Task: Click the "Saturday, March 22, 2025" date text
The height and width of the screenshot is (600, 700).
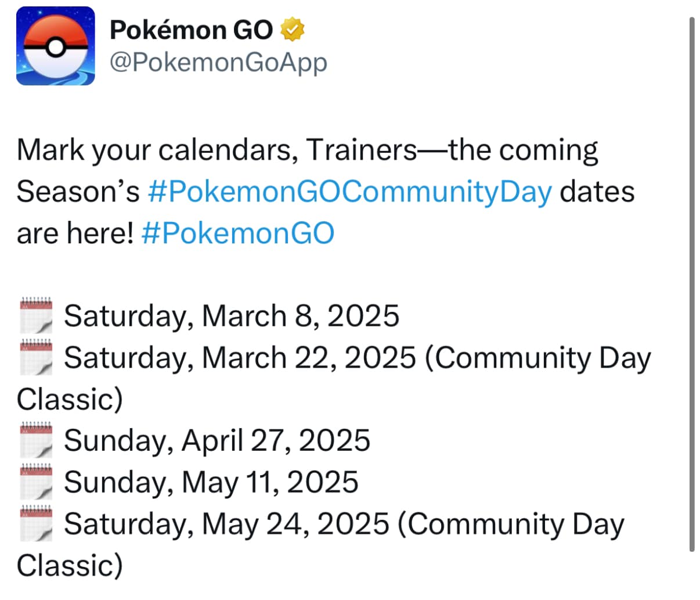Action: click(240, 358)
